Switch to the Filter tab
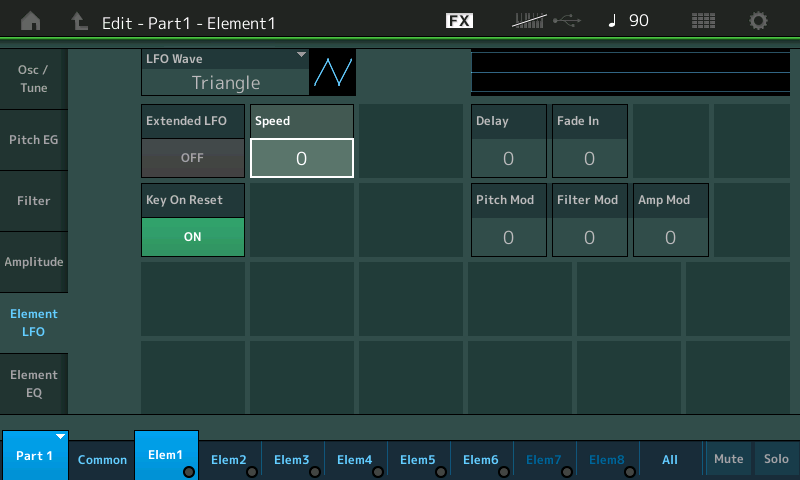The width and height of the screenshot is (800, 480). pos(34,201)
